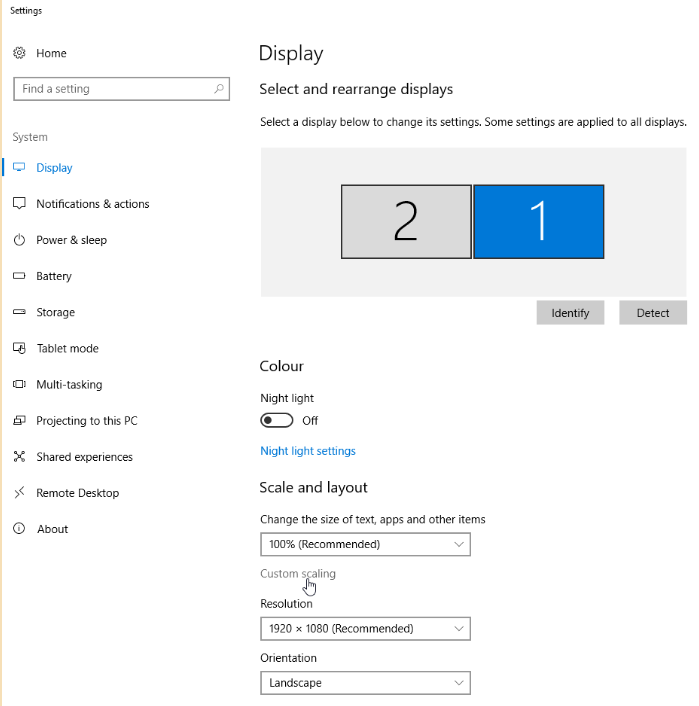Select display 2 thumbnail
699x706 pixels.
[406, 222]
